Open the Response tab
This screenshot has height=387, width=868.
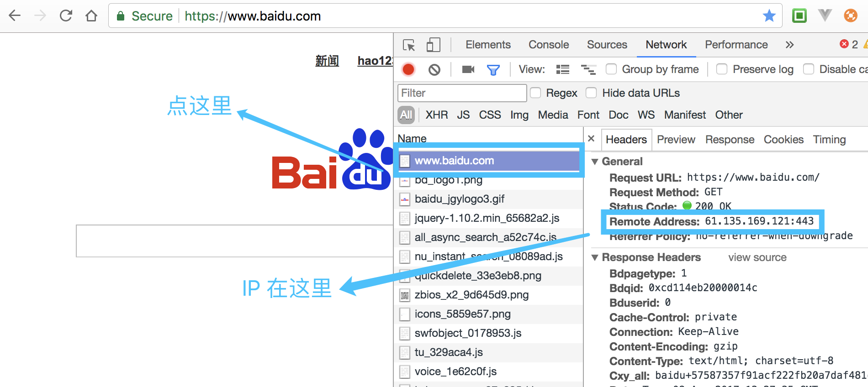click(x=730, y=139)
